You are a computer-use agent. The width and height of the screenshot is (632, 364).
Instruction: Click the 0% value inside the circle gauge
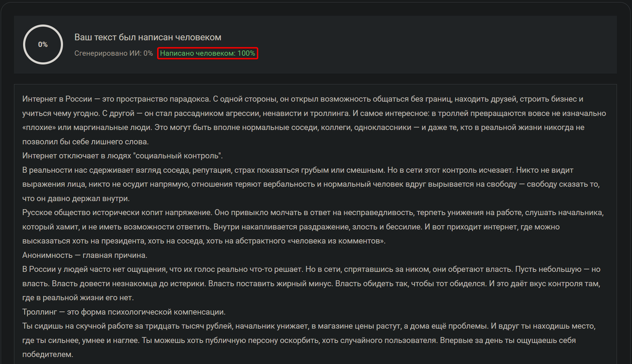point(42,45)
